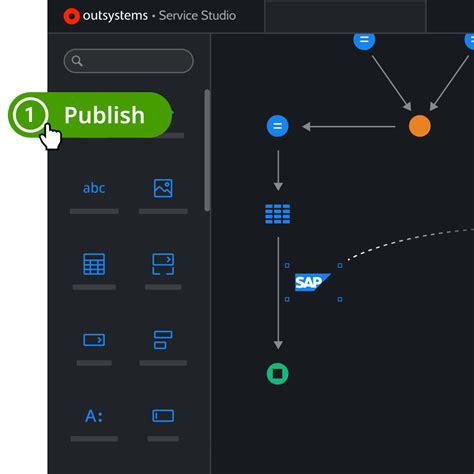
Task: Select the A: Label widget icon
Action: click(x=94, y=416)
